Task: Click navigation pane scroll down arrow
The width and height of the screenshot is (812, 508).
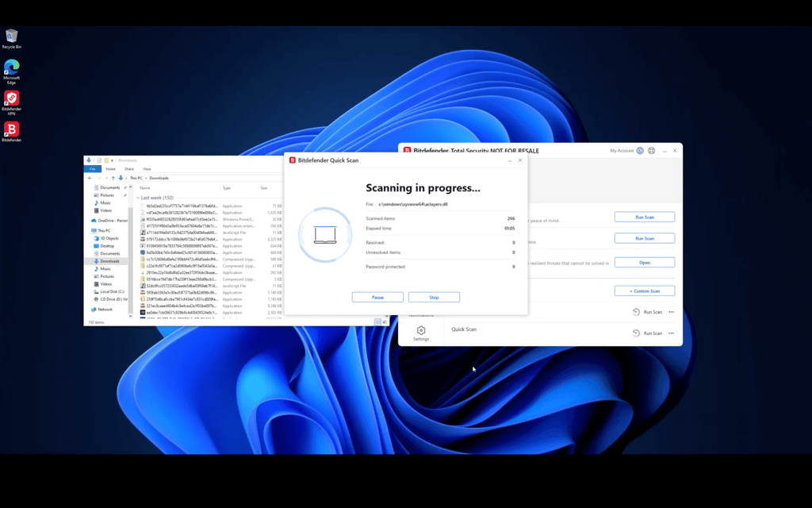Action: tap(131, 315)
